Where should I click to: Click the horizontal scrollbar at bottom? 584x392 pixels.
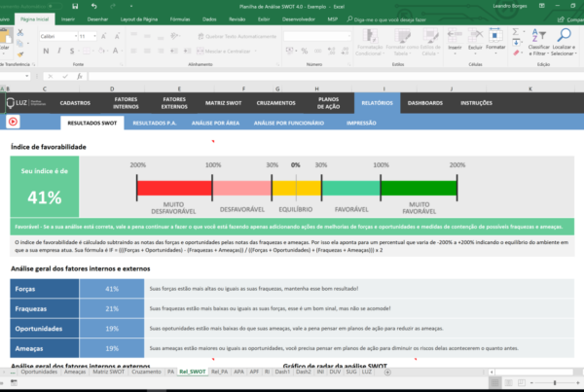(x=534, y=372)
